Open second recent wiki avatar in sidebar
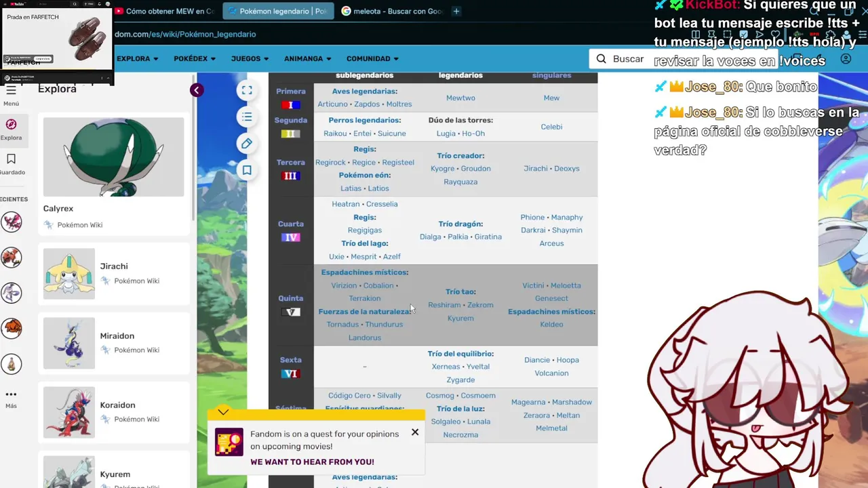 12,258
